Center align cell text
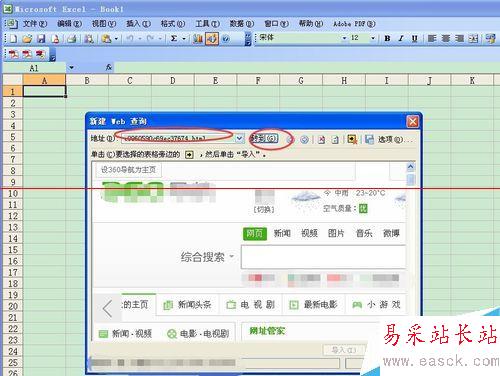 [x=446, y=39]
